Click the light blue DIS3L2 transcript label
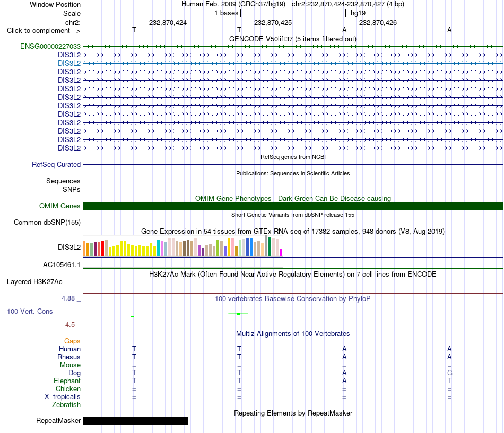Screen dimensions: 504x433 (x=69, y=63)
